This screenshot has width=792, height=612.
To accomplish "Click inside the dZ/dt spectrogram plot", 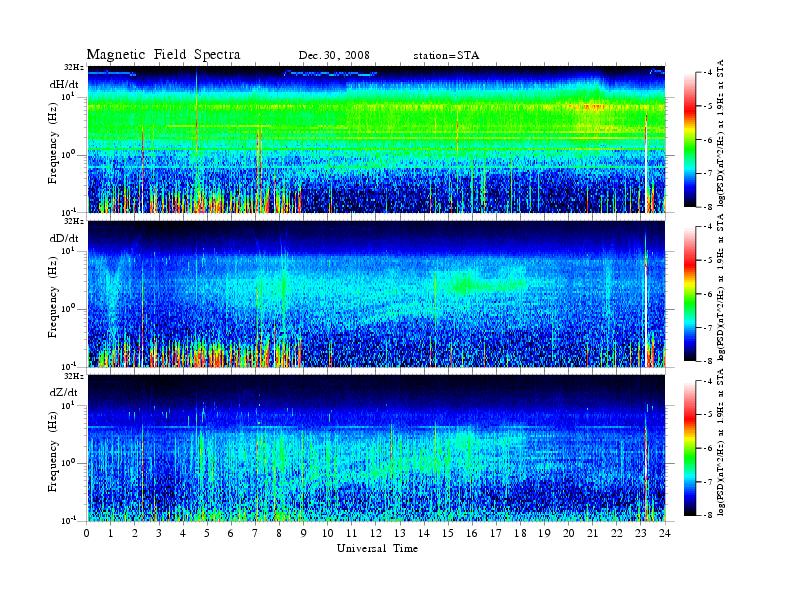I will coord(376,448).
